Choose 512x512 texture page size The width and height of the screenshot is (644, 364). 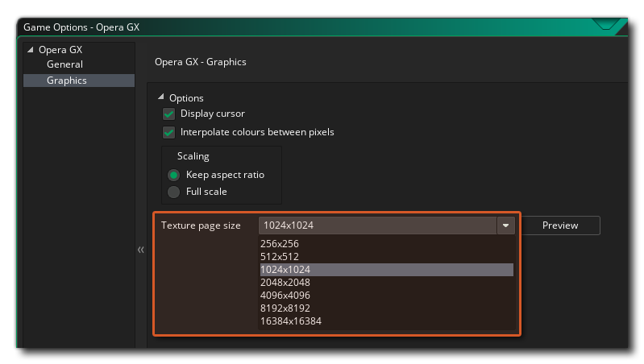(x=387, y=257)
